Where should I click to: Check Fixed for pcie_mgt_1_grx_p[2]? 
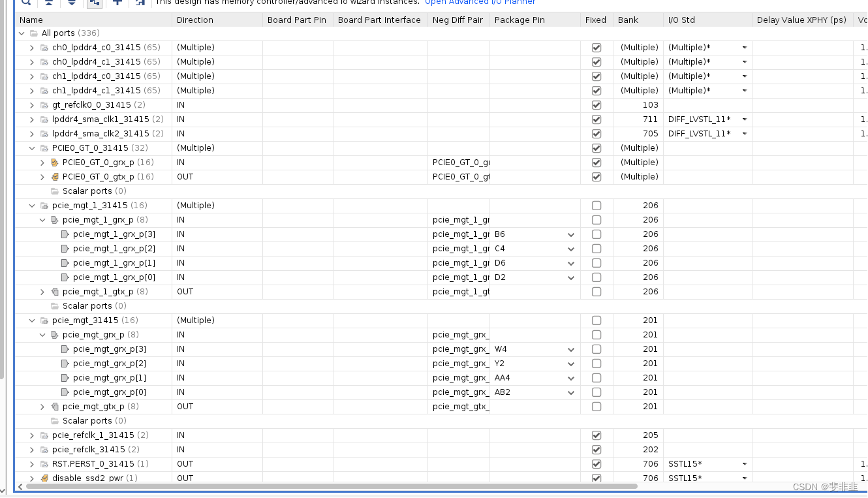click(x=597, y=249)
